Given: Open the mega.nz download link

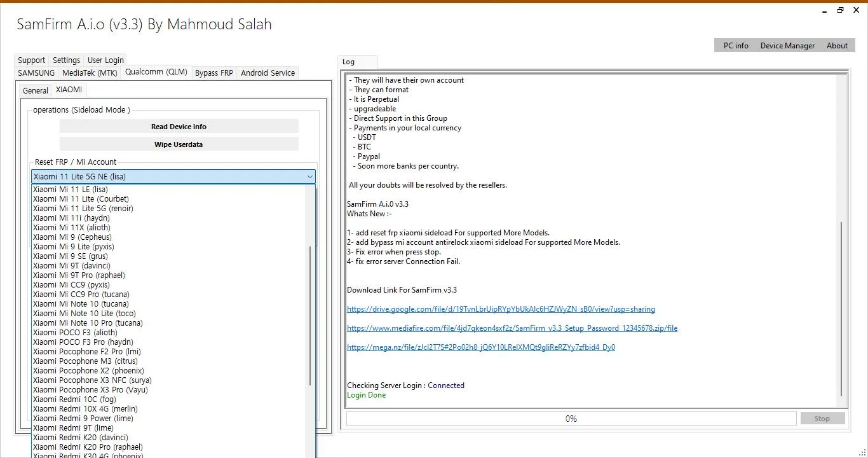Looking at the screenshot, I should click(x=481, y=347).
